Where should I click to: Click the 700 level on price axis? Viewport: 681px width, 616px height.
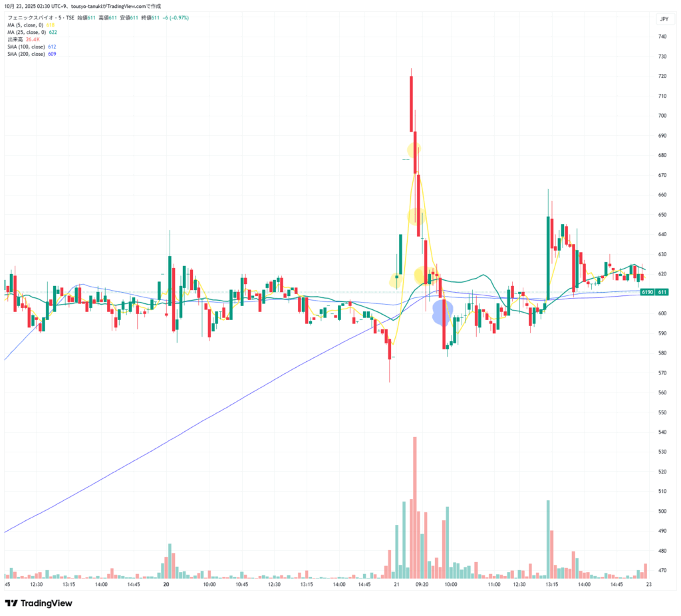click(662, 116)
